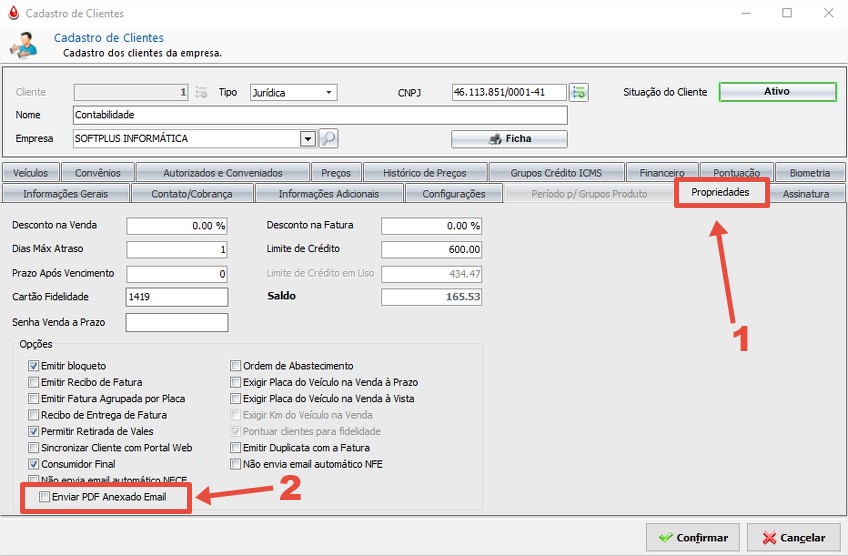The width and height of the screenshot is (848, 556).
Task: Open the Veículos tab
Action: [30, 173]
